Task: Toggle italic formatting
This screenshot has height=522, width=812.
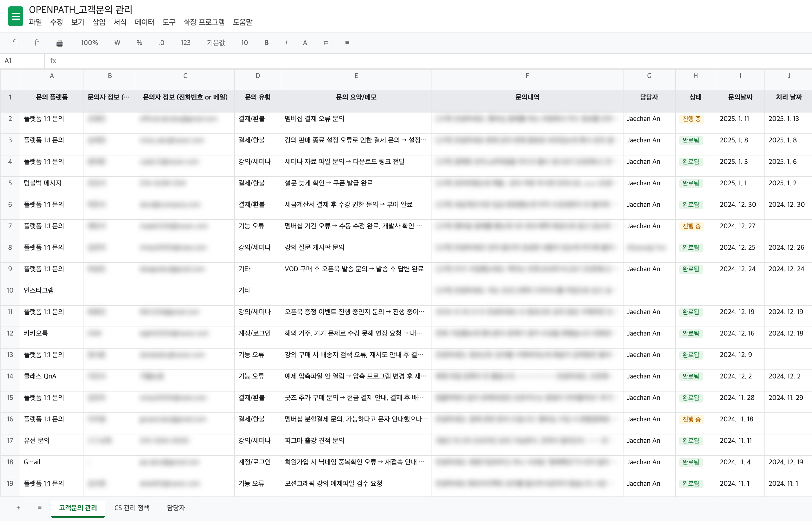Action: [286, 43]
